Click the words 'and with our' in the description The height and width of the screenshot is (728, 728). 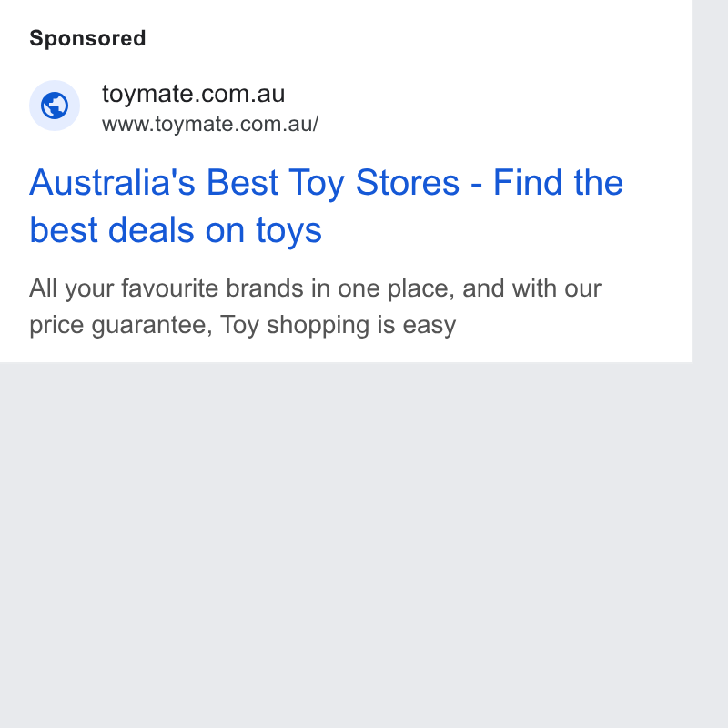click(532, 288)
